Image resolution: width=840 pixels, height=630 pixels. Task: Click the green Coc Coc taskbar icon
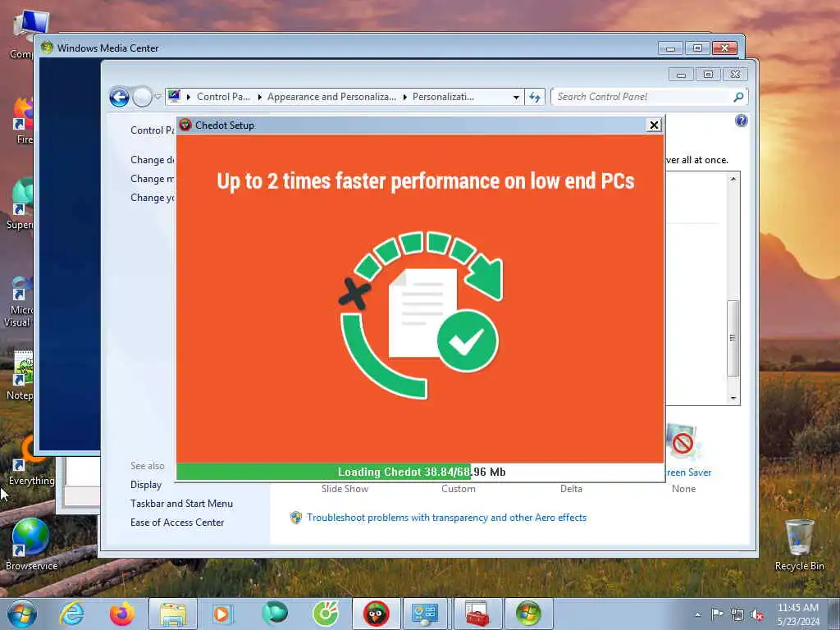click(326, 614)
